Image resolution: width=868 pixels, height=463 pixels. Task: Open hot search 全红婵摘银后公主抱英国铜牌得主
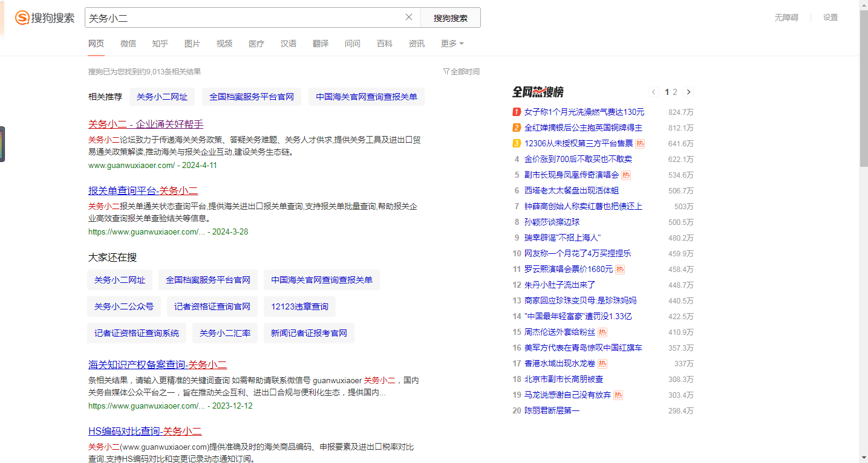583,128
